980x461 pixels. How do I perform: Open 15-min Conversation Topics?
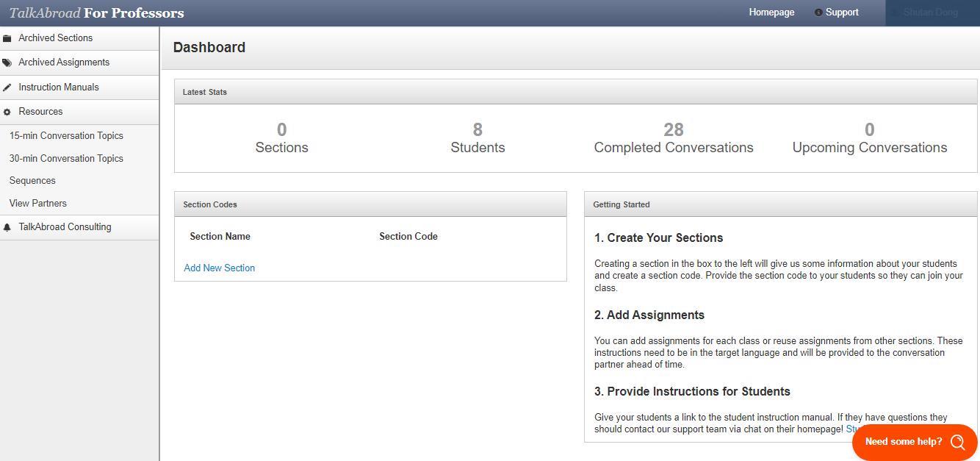click(x=66, y=136)
